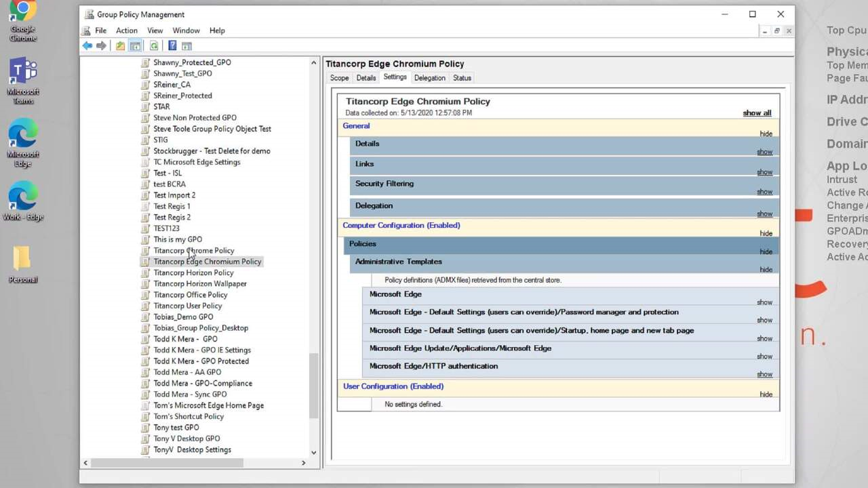
Task: Click the Forward navigation arrow
Action: pos(101,45)
